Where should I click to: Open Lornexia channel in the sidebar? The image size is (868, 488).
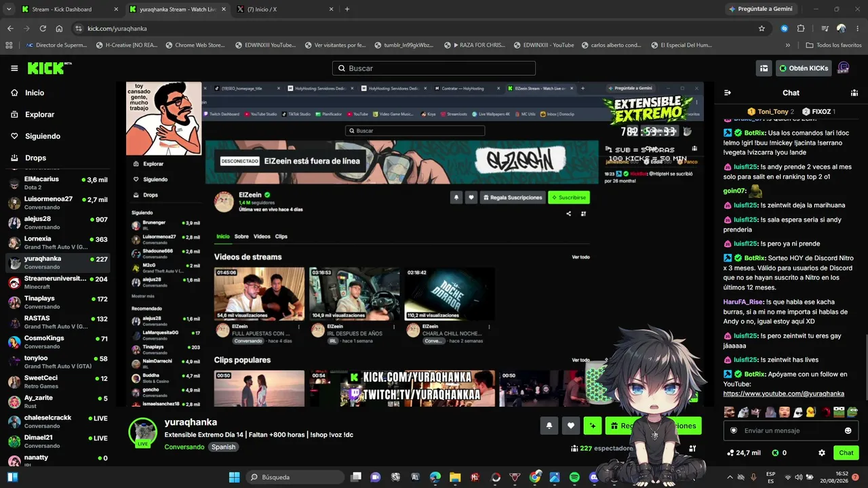pyautogui.click(x=58, y=243)
